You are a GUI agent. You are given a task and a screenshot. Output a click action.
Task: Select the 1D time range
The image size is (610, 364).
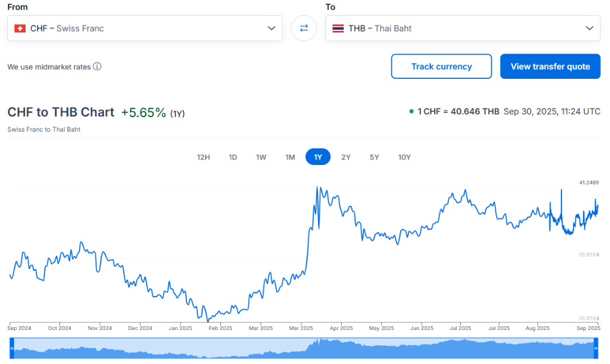(x=232, y=157)
